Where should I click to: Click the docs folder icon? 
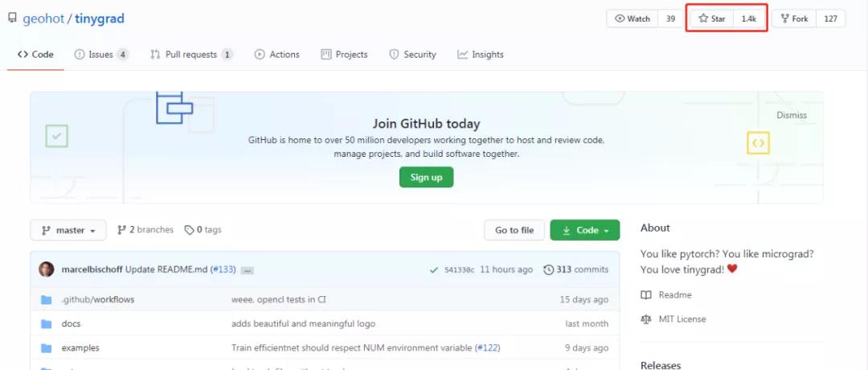pos(47,324)
